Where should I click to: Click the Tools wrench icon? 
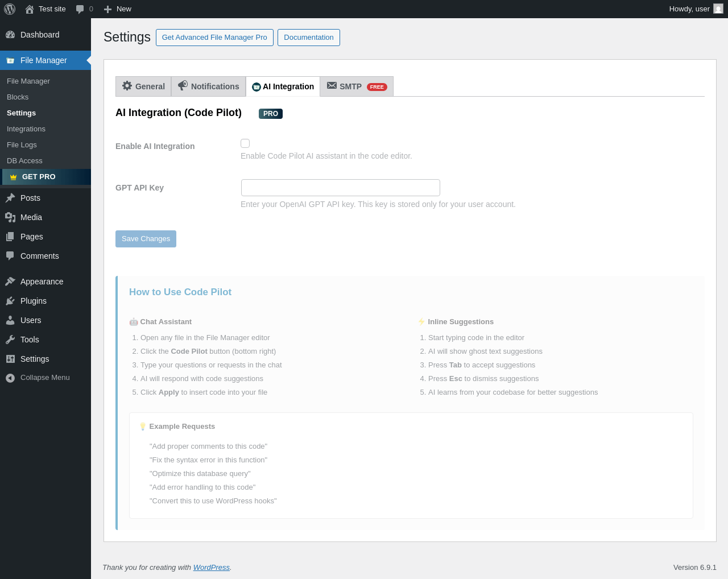10,340
